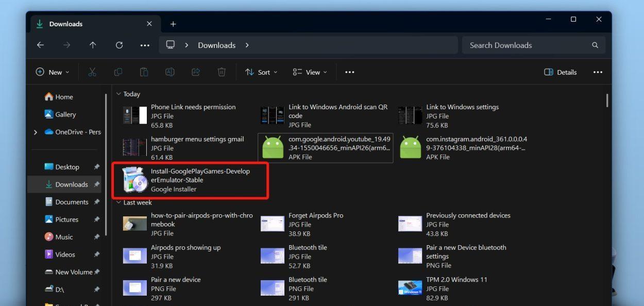This screenshot has width=644, height=306.
Task: Click the search magnifier icon
Action: click(595, 45)
